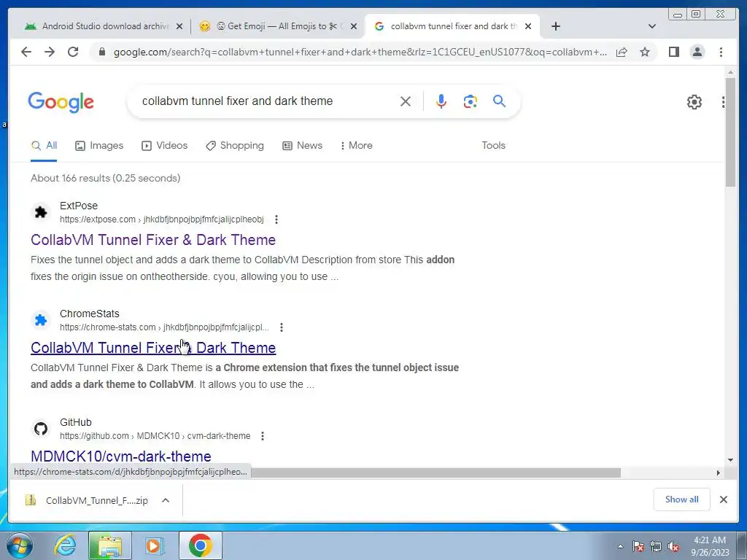Open the Chrome side panel
The image size is (747, 560).
pyautogui.click(x=673, y=52)
